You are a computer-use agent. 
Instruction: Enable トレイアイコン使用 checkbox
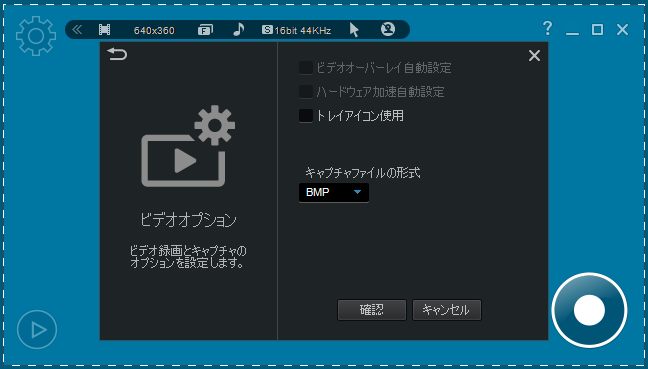(306, 116)
